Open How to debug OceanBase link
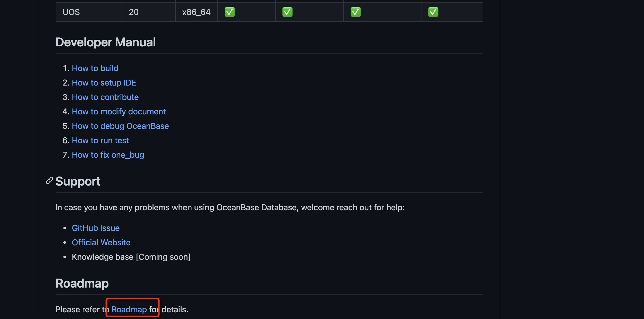Viewport: 644px width, 319px height. (x=120, y=126)
